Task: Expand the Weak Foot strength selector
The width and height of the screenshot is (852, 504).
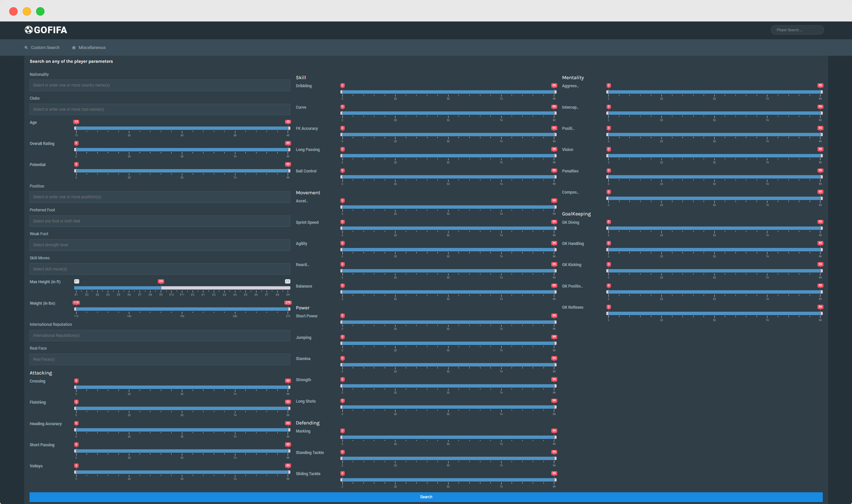Action: pos(160,245)
